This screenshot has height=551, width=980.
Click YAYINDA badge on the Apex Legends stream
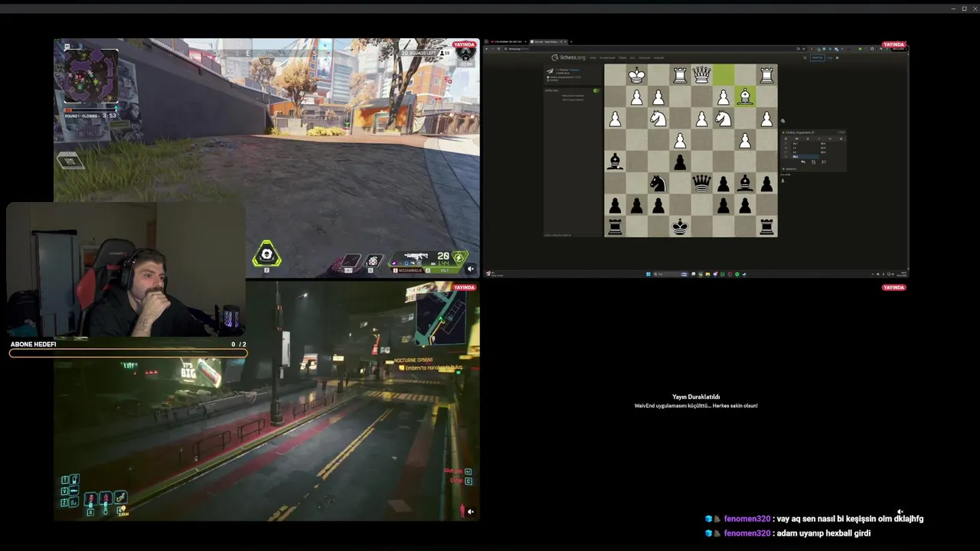click(464, 44)
